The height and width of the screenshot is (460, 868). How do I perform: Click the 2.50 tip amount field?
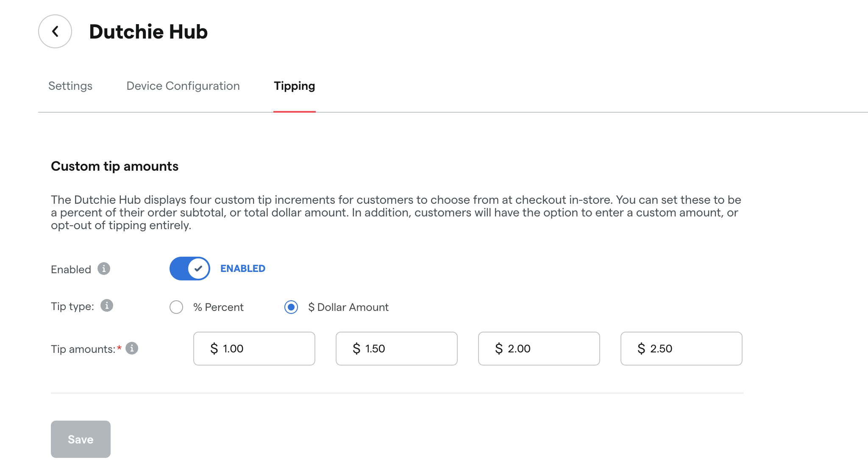(681, 349)
